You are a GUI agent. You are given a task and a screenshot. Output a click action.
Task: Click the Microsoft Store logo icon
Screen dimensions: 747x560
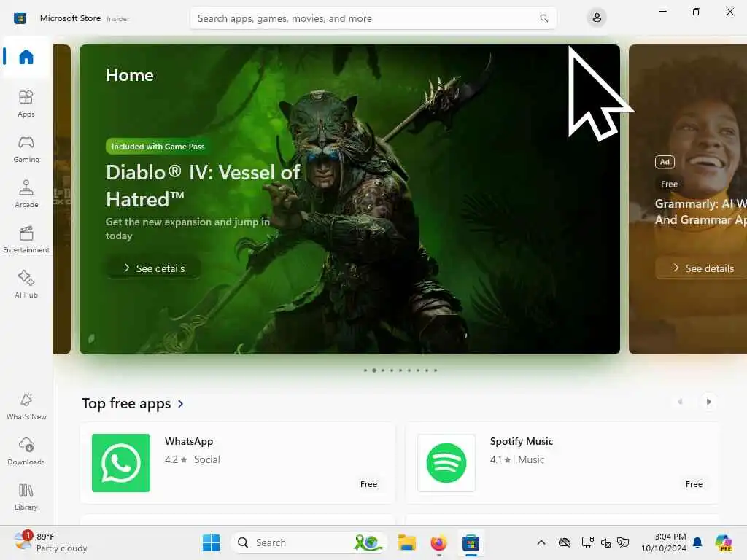[20, 18]
